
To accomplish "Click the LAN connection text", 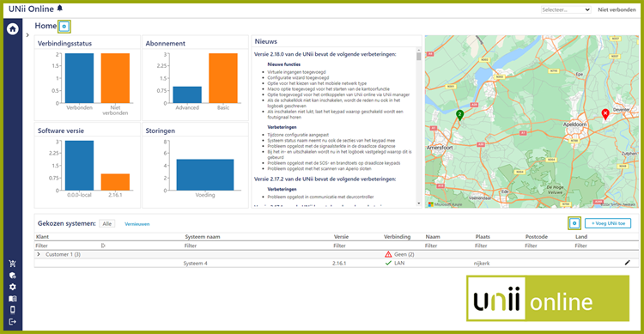I will click(399, 263).
